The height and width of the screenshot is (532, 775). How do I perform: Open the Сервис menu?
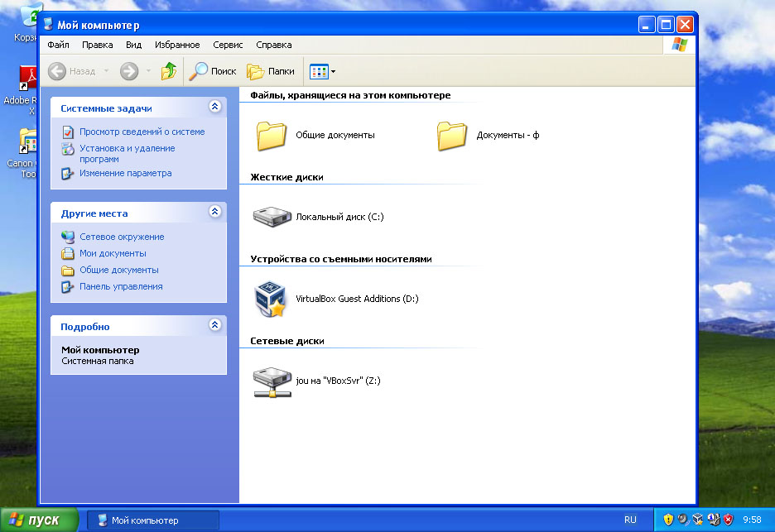(x=228, y=45)
